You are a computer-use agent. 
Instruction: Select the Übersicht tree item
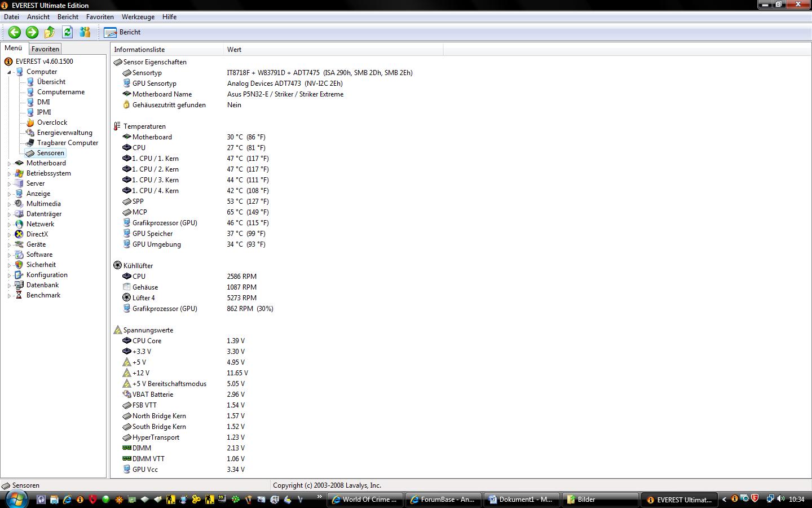51,82
